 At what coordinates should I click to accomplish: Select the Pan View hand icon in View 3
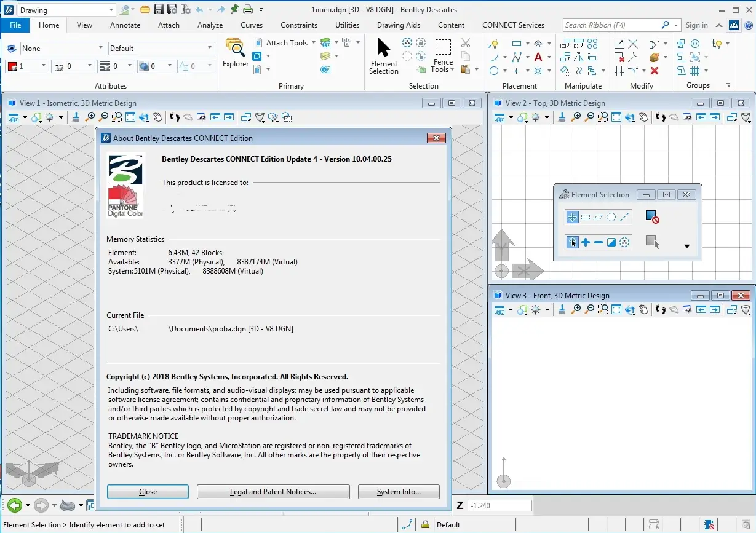(643, 309)
